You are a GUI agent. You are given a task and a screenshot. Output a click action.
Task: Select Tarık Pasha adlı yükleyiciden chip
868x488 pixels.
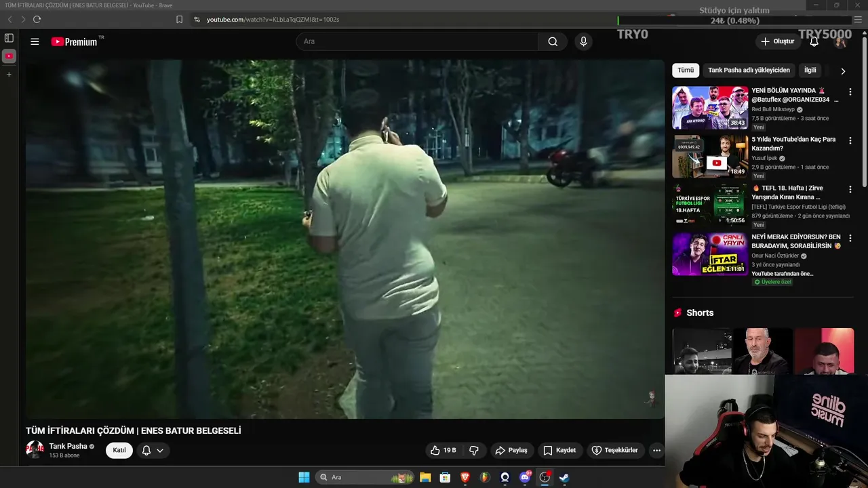749,70
